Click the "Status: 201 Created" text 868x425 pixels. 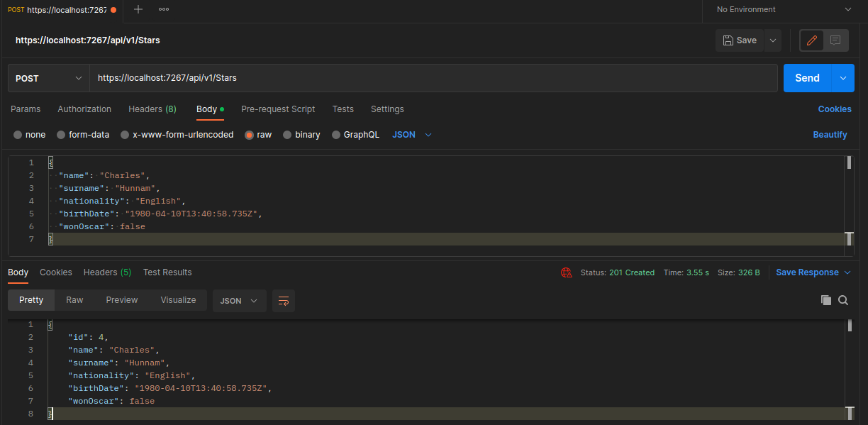617,272
